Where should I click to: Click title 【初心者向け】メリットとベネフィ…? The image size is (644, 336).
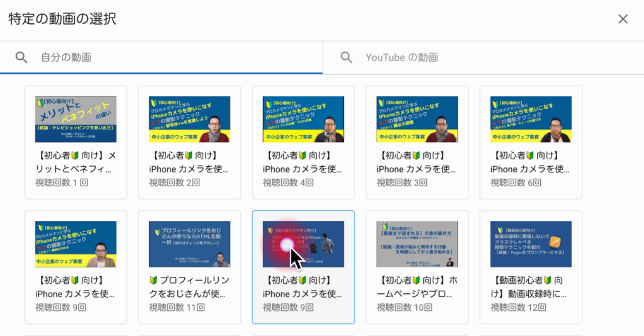75,162
